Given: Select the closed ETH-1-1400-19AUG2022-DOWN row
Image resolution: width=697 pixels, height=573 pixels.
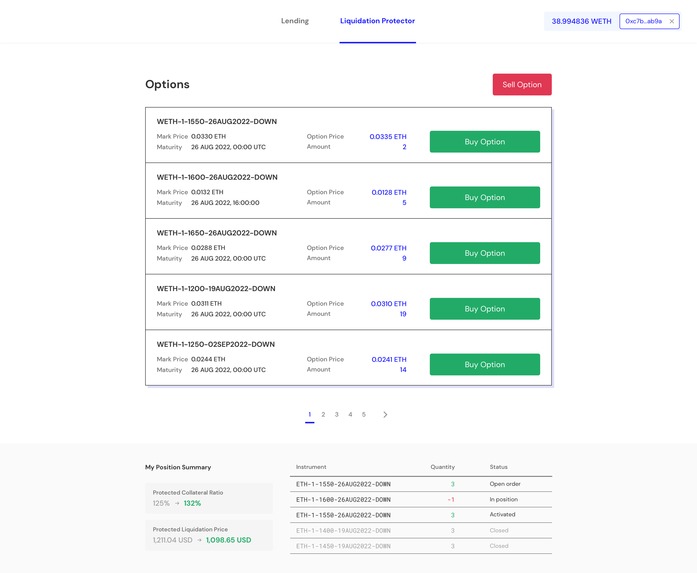Looking at the screenshot, I should (421, 530).
